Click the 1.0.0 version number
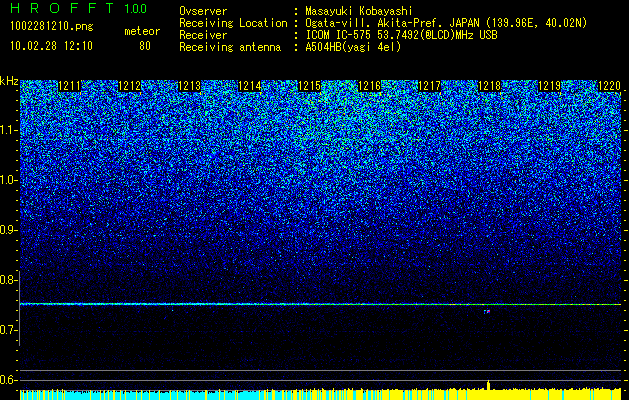 (135, 8)
